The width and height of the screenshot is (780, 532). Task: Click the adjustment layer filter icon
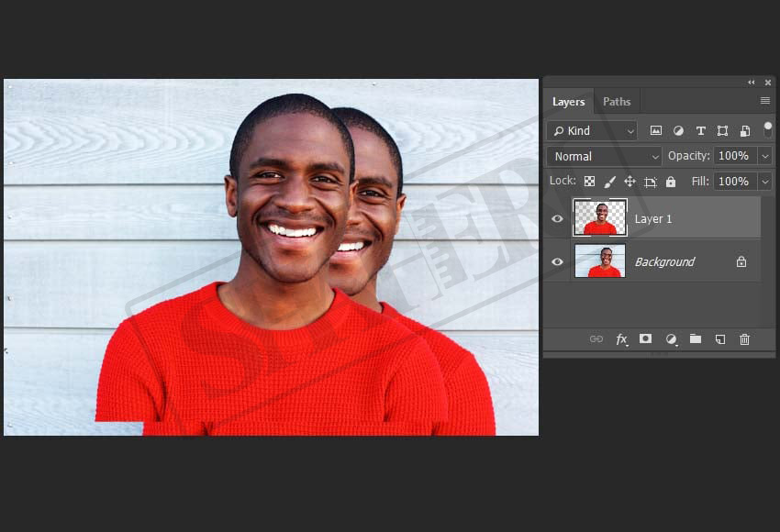coord(678,131)
